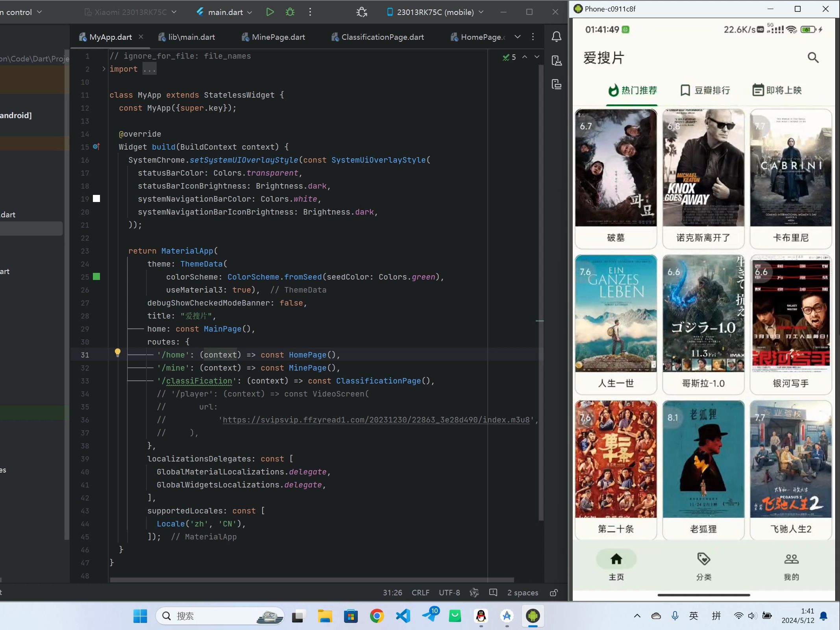Click the code analysis icon in status bar
This screenshot has width=840, height=630.
(474, 593)
